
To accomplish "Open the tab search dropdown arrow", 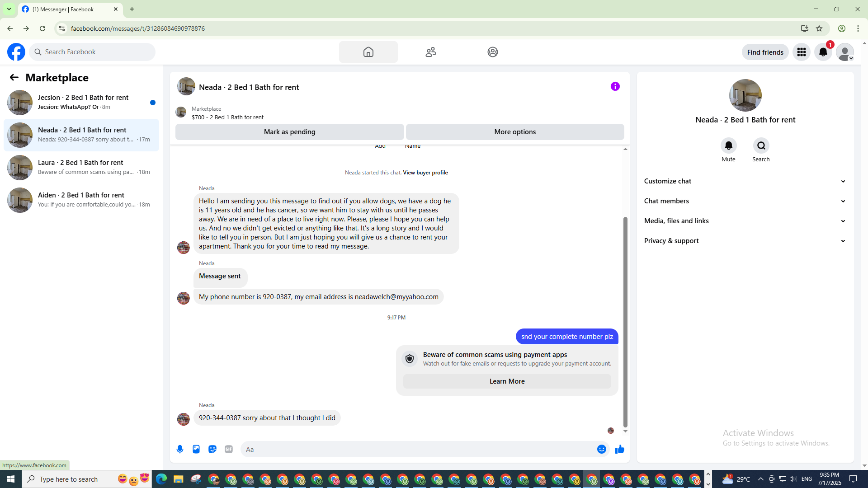I will 9,9.
